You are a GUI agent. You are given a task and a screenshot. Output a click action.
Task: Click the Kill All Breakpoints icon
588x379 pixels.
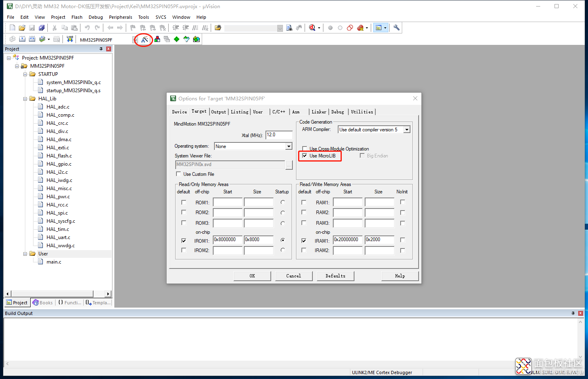tap(360, 28)
